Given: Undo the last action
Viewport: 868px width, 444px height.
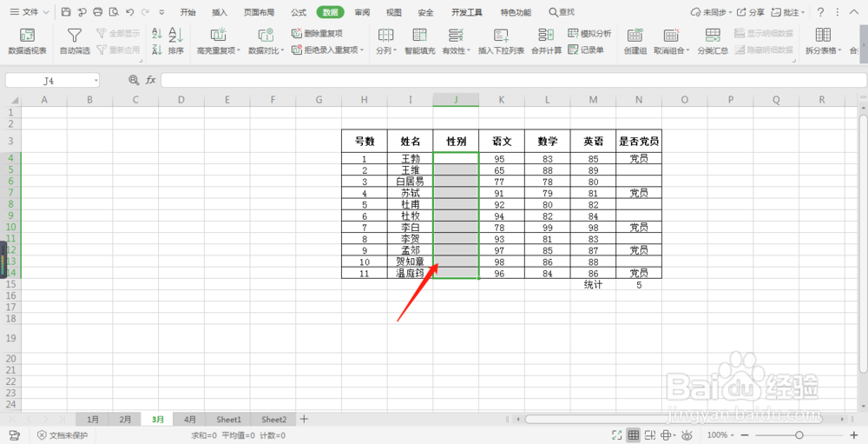Looking at the screenshot, I should pyautogui.click(x=130, y=11).
